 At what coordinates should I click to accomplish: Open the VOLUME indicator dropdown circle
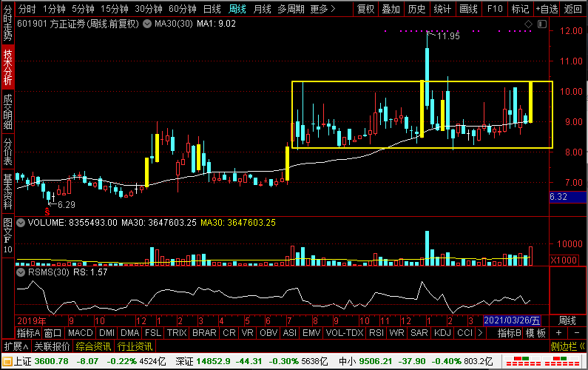[21, 223]
